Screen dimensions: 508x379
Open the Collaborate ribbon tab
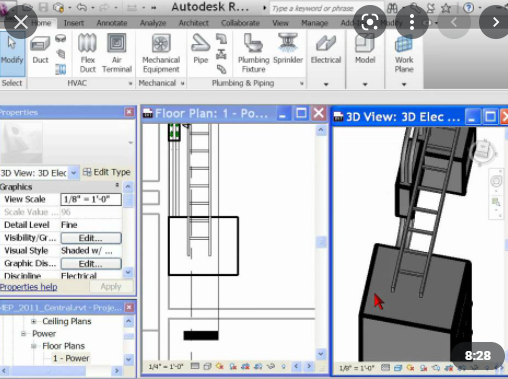(240, 23)
